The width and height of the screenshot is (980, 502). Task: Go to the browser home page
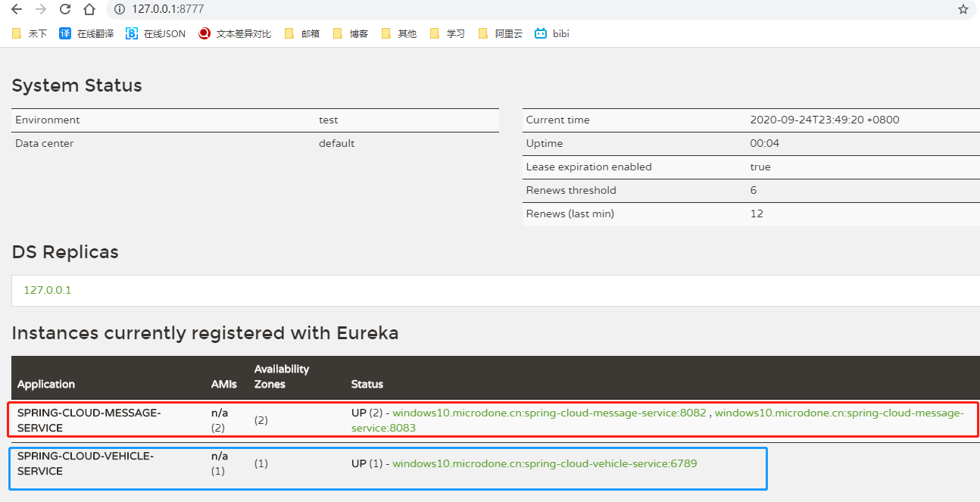coord(89,10)
